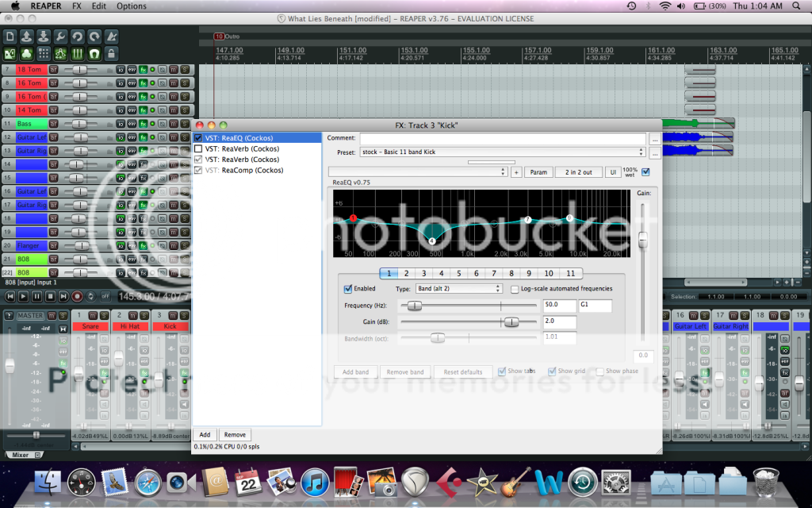Enable the unchecked ReaVerb (Cockos) plugin
The height and width of the screenshot is (508, 812).
pos(197,148)
